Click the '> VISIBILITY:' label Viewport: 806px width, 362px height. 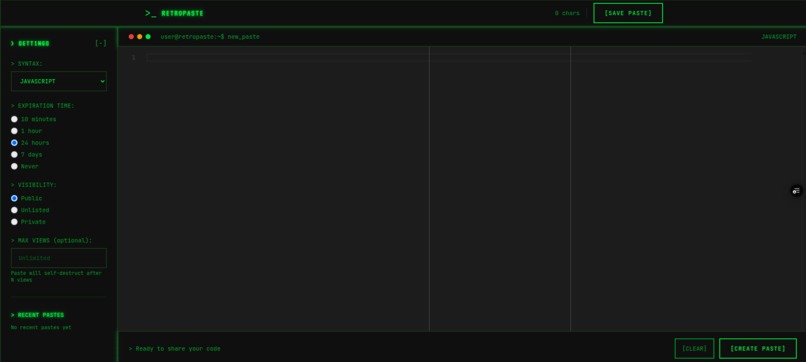[34, 185]
